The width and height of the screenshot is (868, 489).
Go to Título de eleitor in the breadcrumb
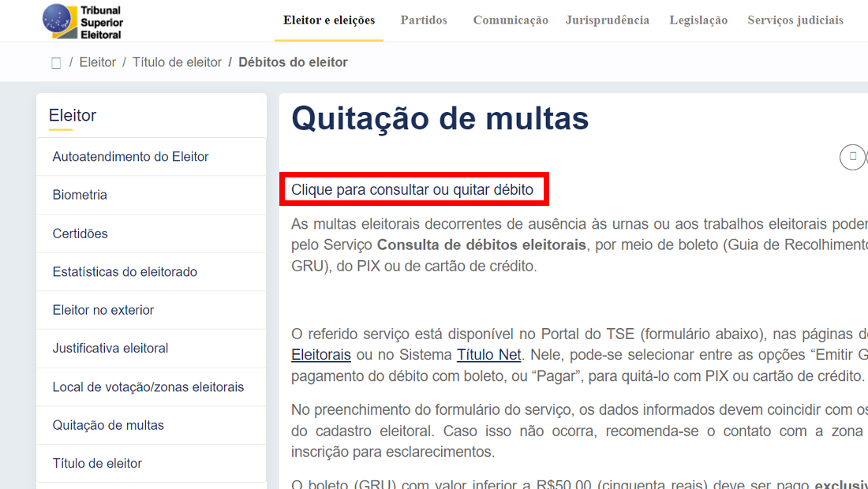coord(177,62)
